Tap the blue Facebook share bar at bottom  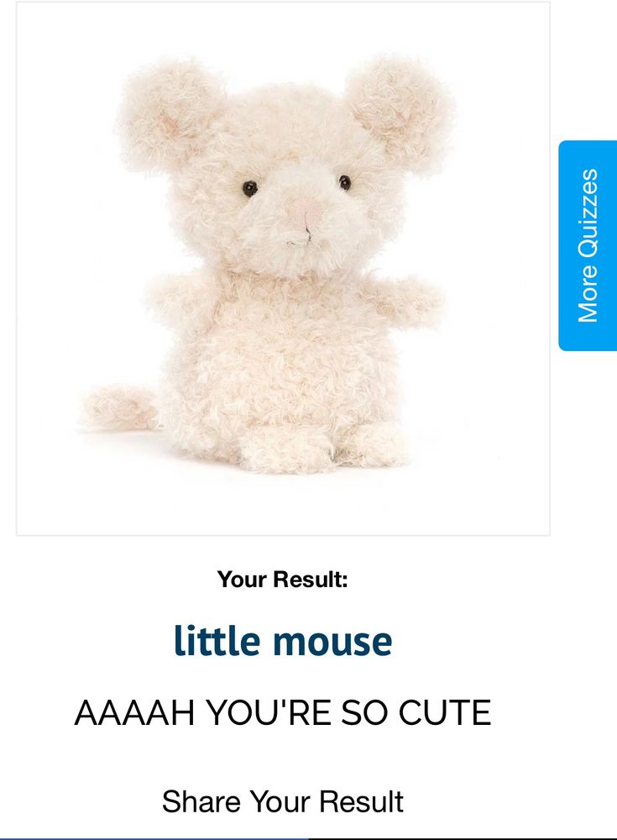pos(154,837)
